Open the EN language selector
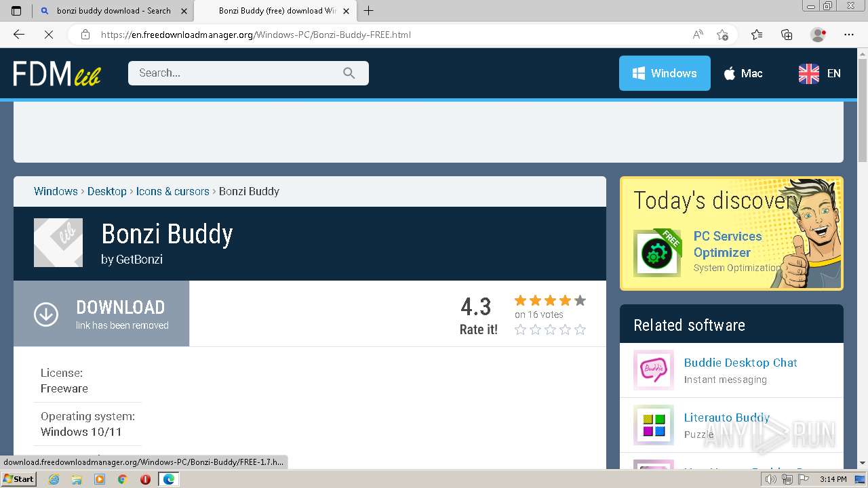 click(x=820, y=73)
